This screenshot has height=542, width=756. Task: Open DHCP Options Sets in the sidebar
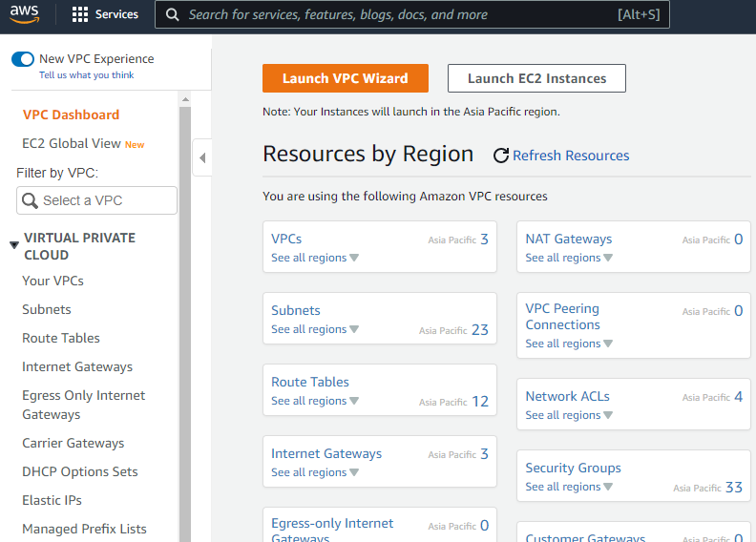[x=80, y=471]
